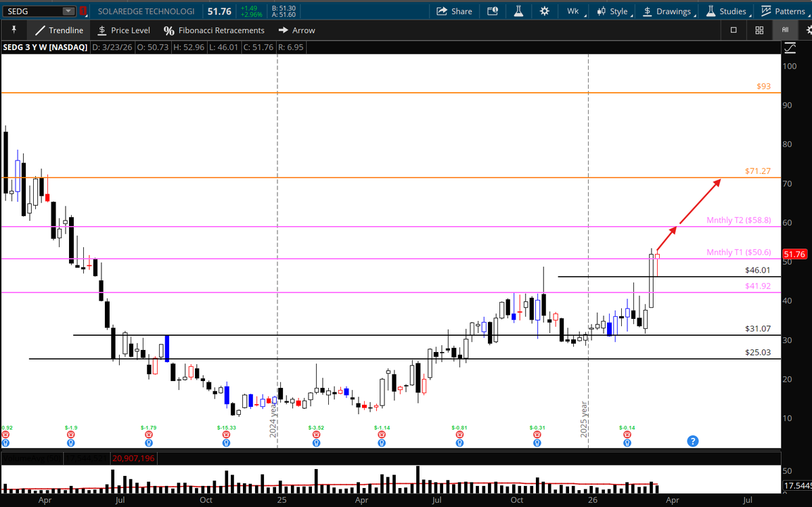Click the 2025 year vertical marker label
This screenshot has width=812, height=507.
coord(584,419)
